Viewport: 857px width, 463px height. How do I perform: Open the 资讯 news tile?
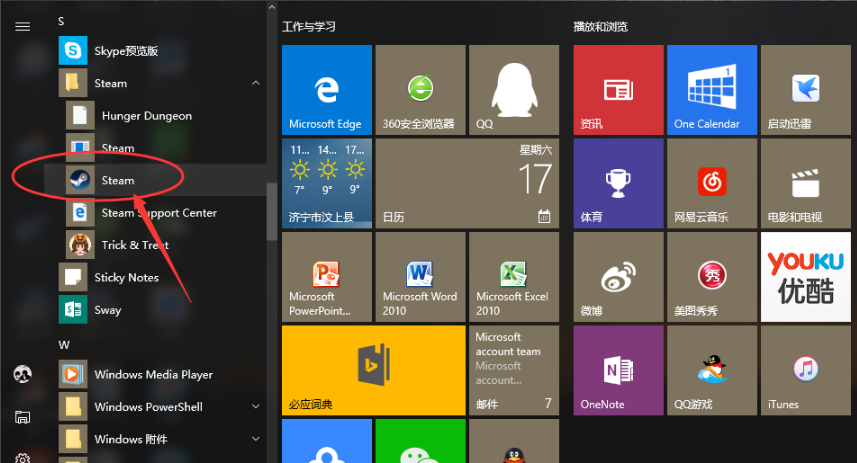(x=618, y=90)
